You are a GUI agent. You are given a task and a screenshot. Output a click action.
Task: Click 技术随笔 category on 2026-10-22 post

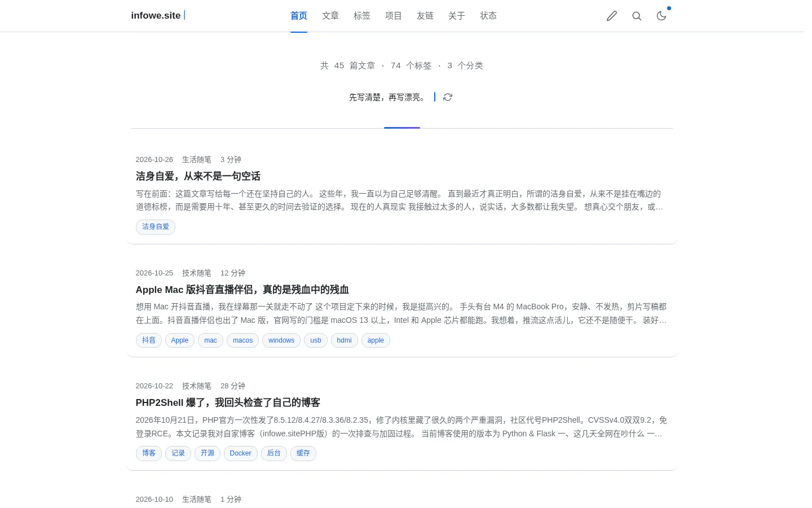197,386
